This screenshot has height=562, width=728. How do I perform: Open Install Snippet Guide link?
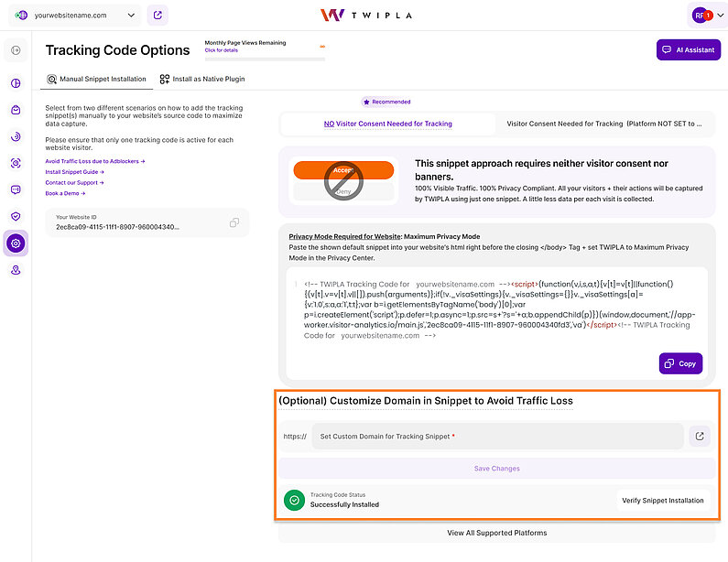coord(74,172)
